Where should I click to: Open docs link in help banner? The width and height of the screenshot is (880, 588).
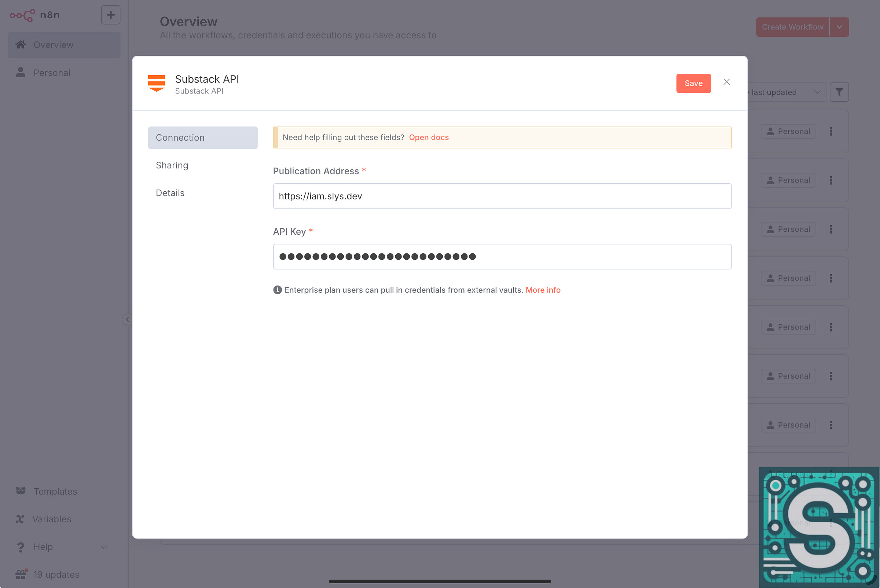click(x=428, y=137)
